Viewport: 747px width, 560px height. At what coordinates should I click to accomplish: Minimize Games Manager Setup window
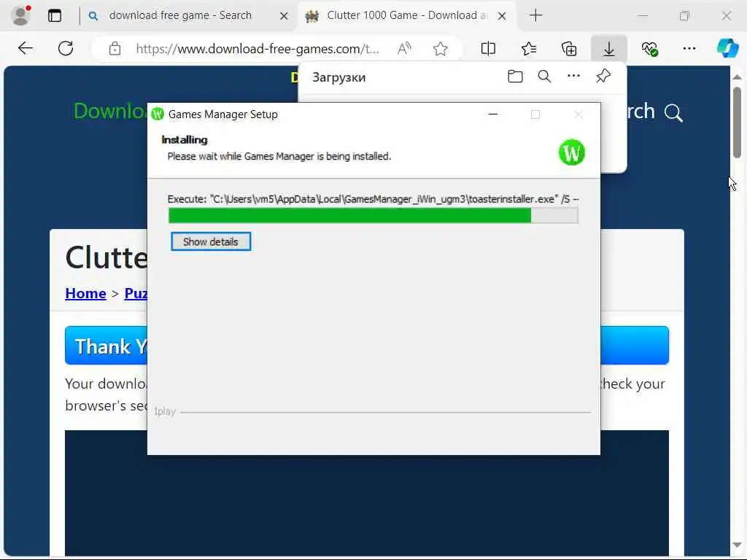pos(493,114)
